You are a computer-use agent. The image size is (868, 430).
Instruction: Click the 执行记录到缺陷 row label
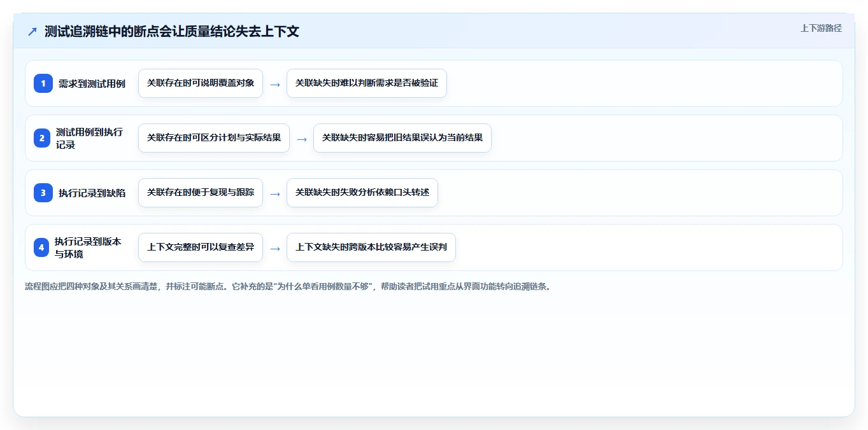pos(92,193)
